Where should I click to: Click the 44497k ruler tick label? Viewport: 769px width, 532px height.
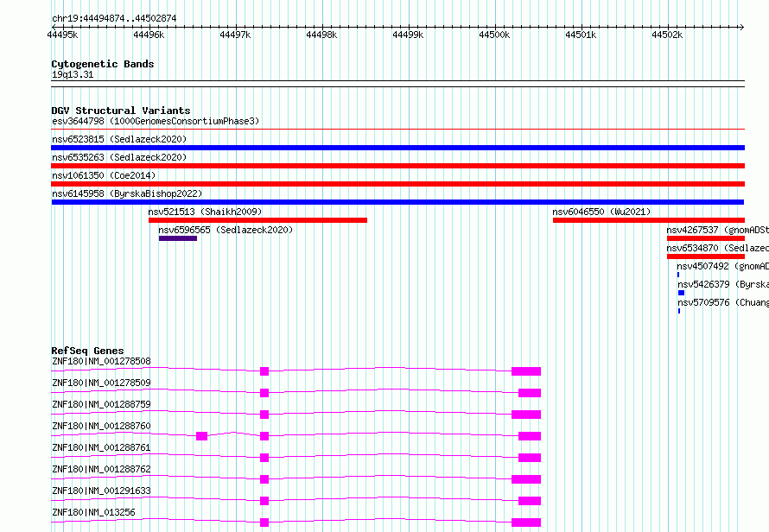coord(235,35)
